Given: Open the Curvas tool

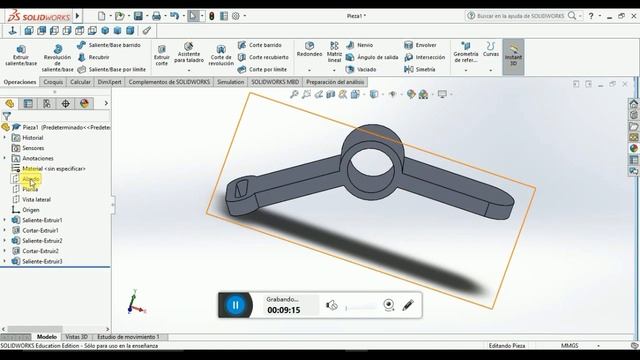Looking at the screenshot, I should pos(491,49).
